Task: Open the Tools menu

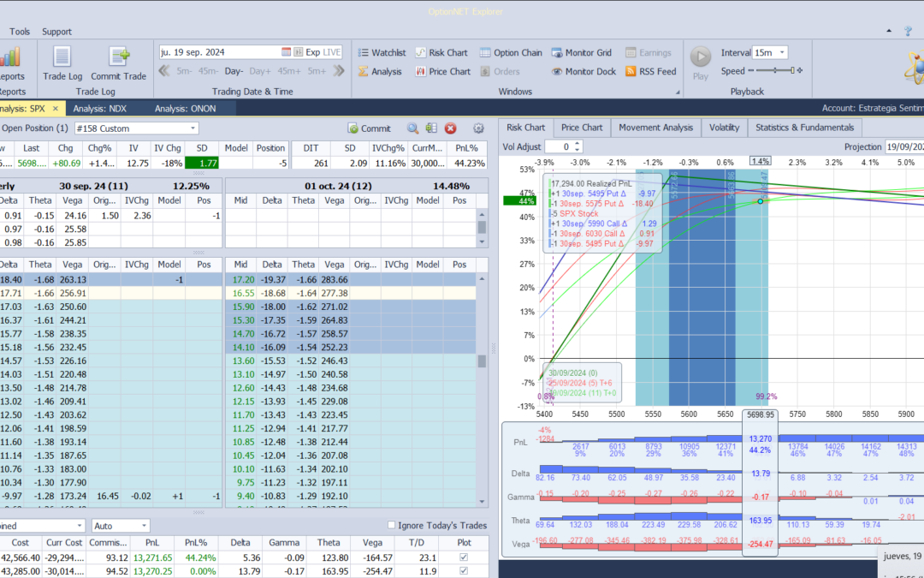Action: (x=20, y=32)
